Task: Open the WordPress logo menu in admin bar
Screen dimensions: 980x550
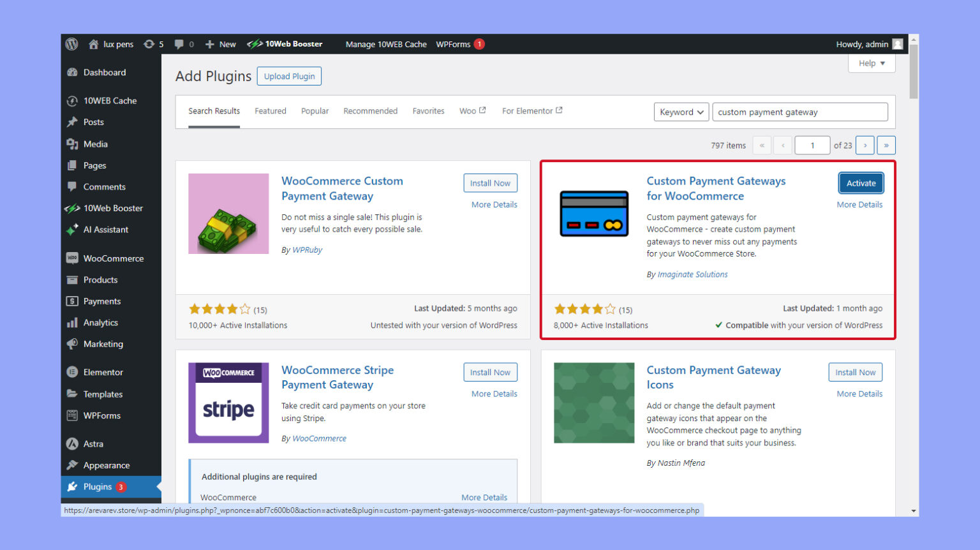Action: coord(71,44)
